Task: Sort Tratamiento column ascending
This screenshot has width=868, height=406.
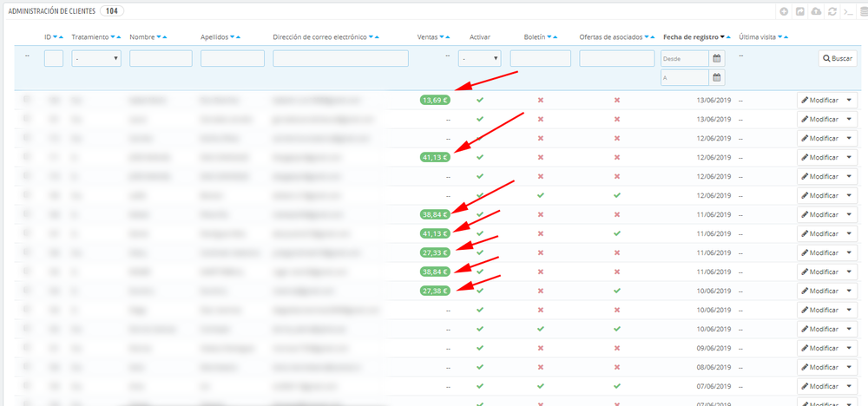Action: [x=119, y=37]
